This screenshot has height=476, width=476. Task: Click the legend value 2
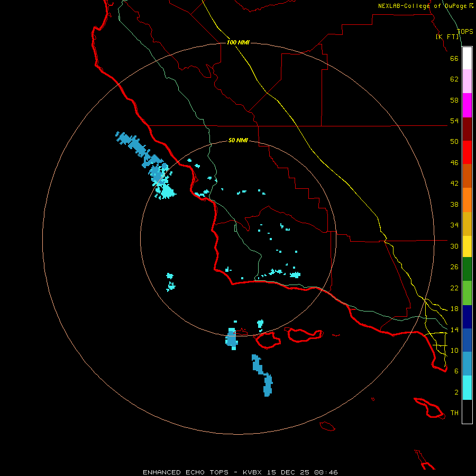pyautogui.click(x=456, y=392)
